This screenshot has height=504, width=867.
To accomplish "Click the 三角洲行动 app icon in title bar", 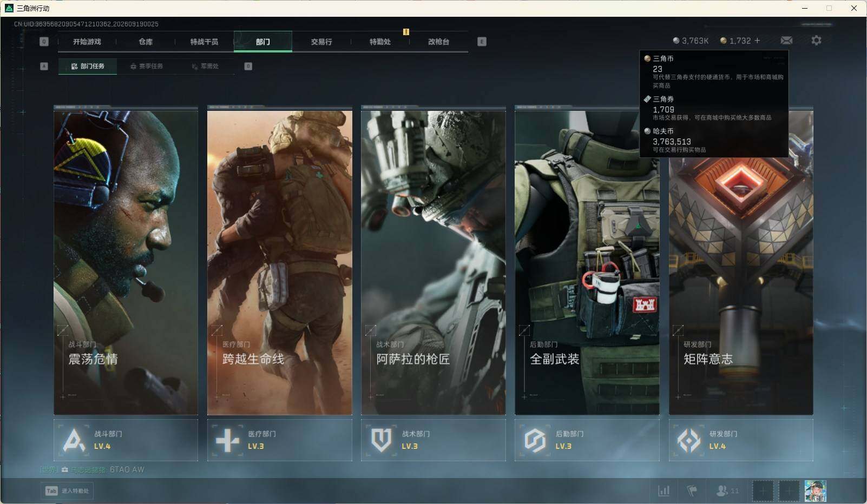I will point(9,8).
